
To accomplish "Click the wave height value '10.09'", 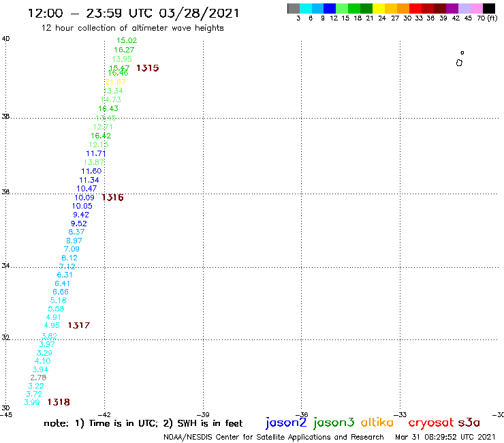I will tap(84, 198).
